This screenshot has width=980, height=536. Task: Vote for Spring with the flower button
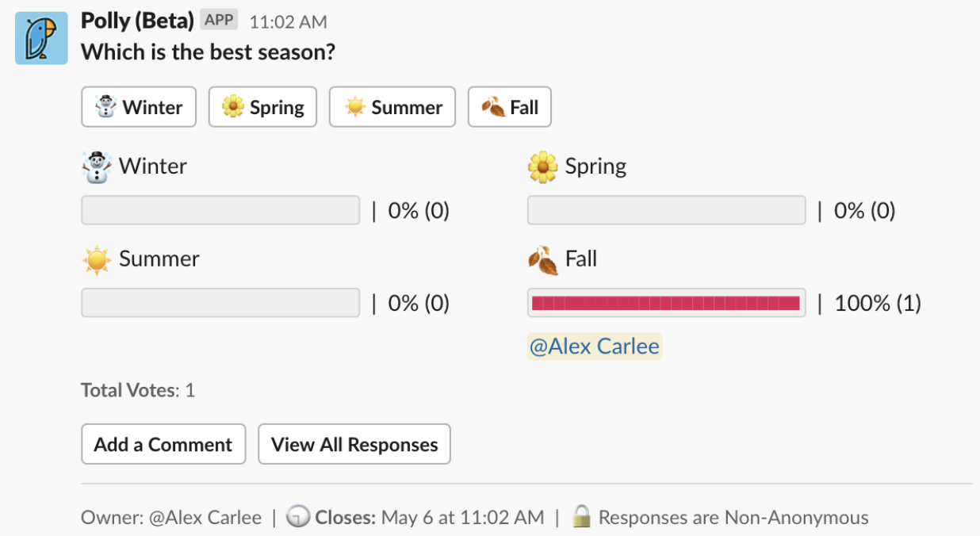(x=262, y=107)
